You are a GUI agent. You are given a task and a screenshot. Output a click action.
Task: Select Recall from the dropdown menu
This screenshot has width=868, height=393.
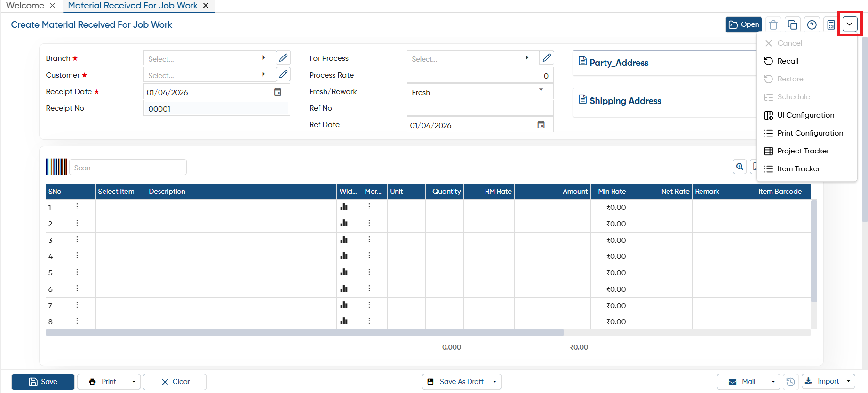[788, 61]
